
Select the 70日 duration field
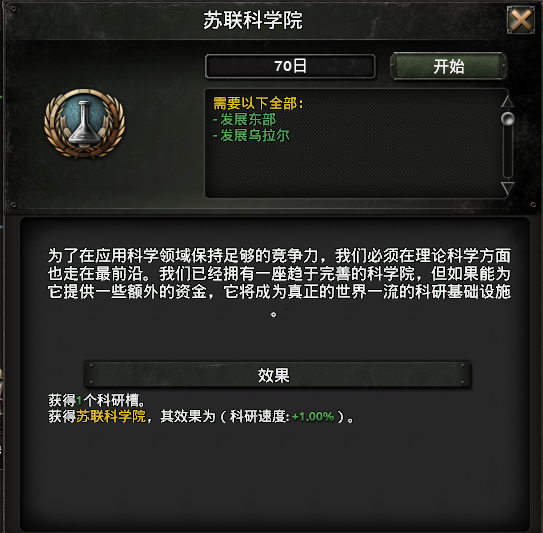(290, 66)
